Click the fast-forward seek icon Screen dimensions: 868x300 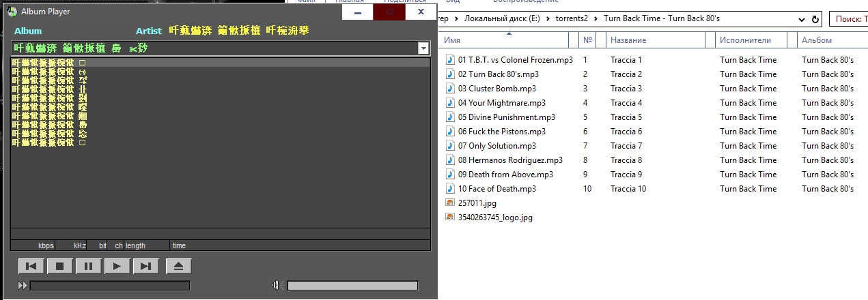[23, 286]
